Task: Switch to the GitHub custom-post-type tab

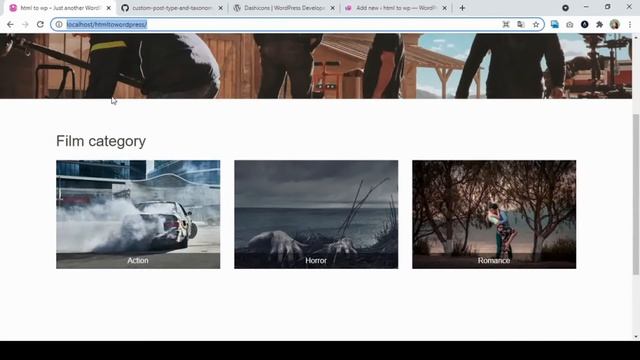Action: 172,8
